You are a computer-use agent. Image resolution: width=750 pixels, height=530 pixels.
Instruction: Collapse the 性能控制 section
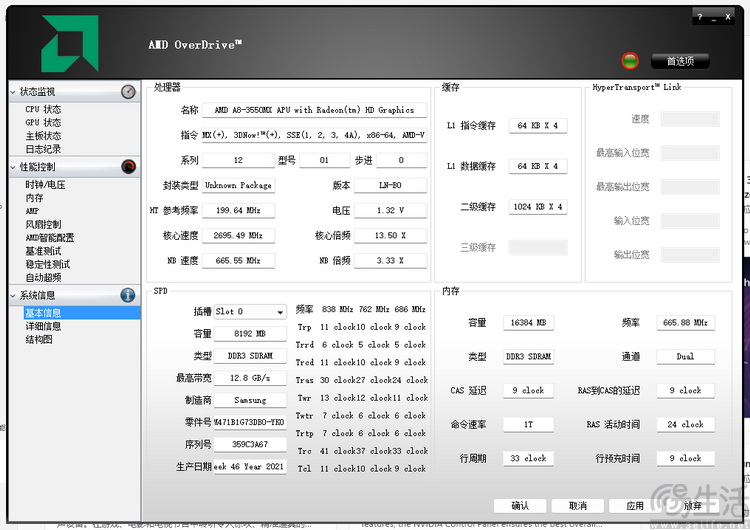point(14,167)
